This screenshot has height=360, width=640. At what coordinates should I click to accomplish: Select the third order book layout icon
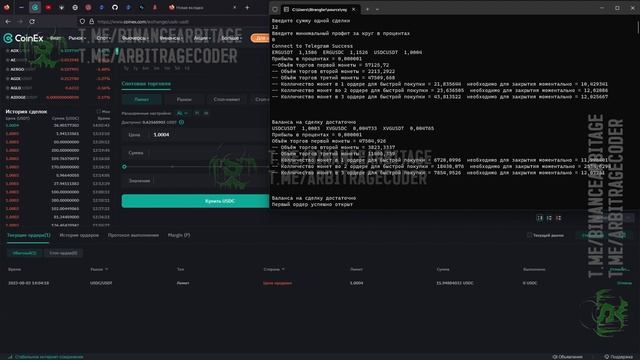point(558,218)
